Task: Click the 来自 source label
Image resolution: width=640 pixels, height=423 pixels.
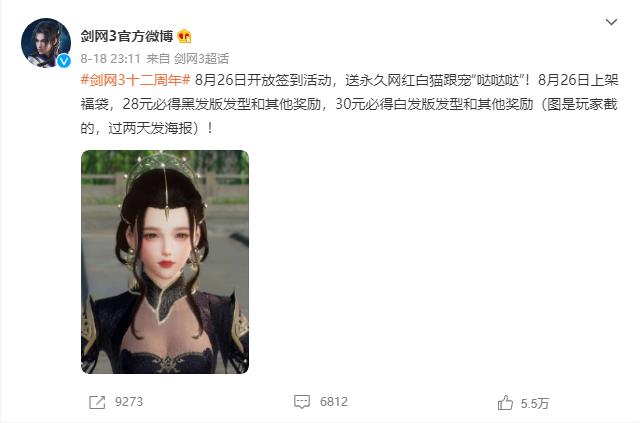Action: 158,59
